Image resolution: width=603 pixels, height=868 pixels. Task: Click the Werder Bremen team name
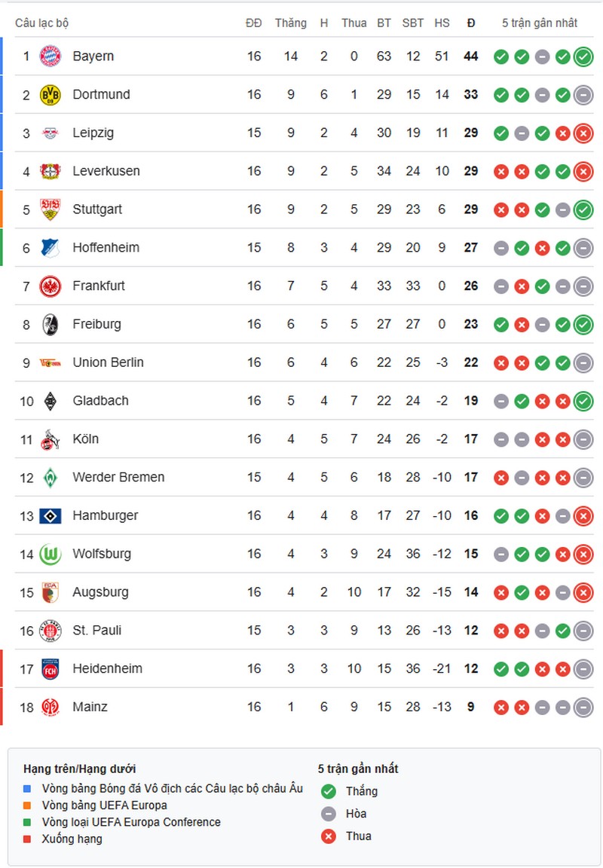(x=118, y=478)
